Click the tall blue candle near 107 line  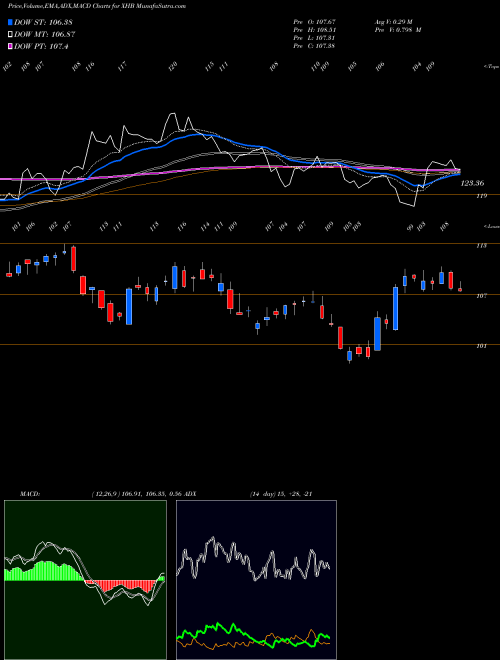pos(396,308)
